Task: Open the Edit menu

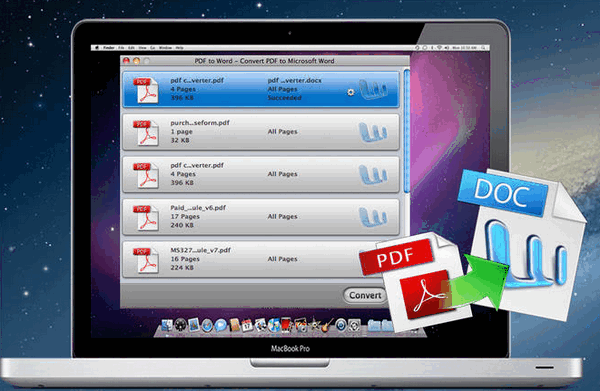Action: (x=131, y=48)
